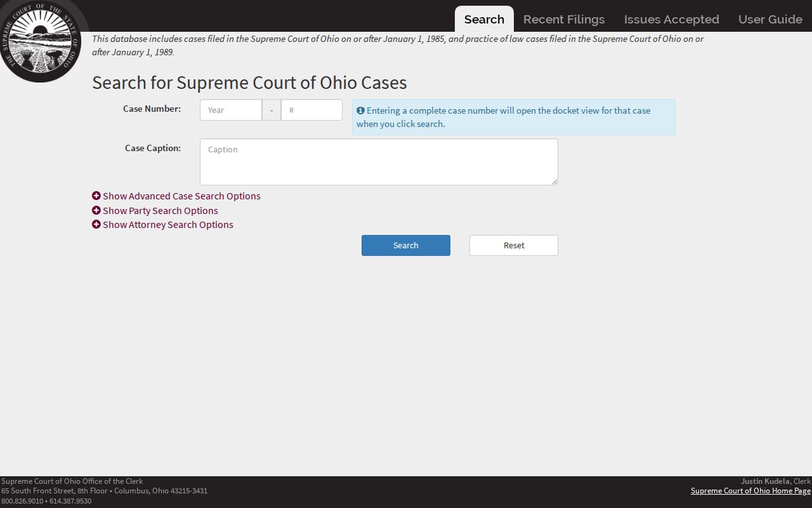Image resolution: width=812 pixels, height=508 pixels.
Task: Open the User Guide tab
Action: coord(770,19)
